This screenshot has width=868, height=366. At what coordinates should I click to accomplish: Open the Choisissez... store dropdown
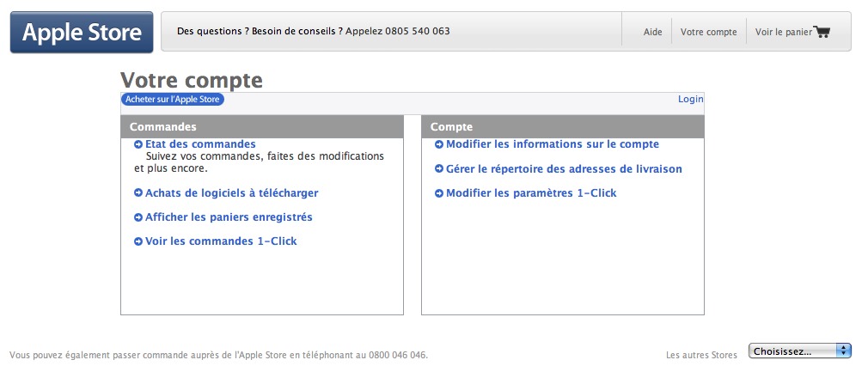pyautogui.click(x=800, y=351)
